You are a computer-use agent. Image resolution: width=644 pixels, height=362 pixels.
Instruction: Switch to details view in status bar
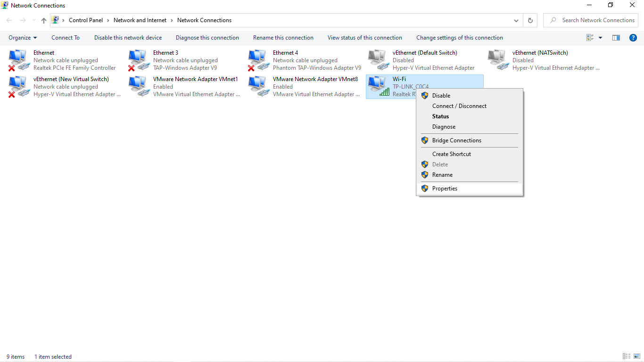pyautogui.click(x=627, y=356)
